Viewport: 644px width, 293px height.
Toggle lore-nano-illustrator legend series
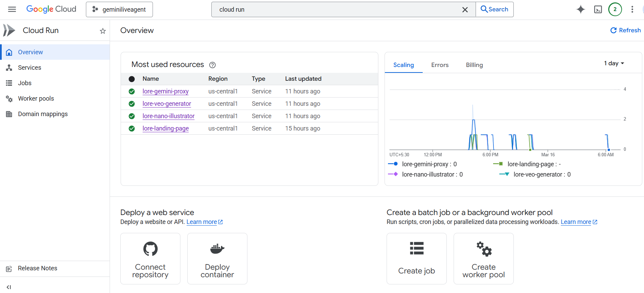tap(425, 174)
